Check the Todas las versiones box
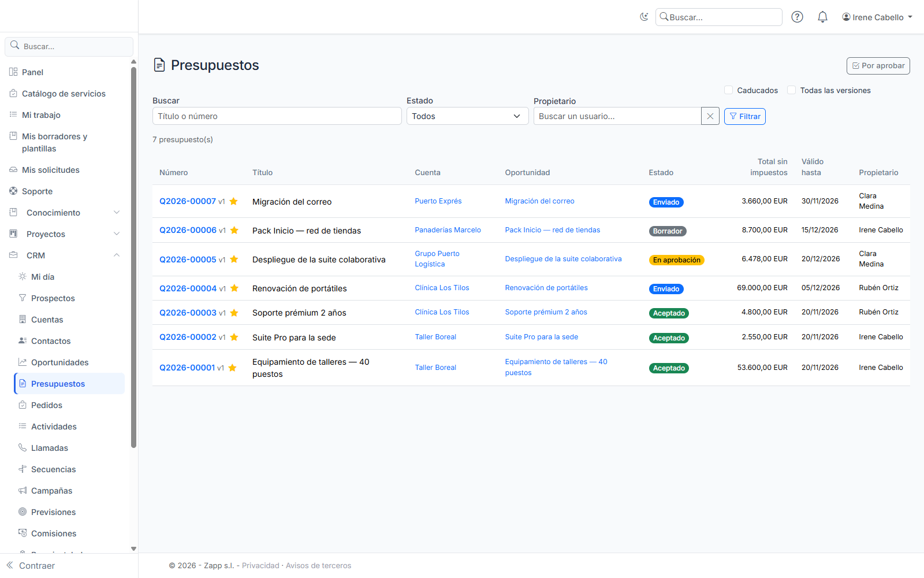Image resolution: width=924 pixels, height=578 pixels. point(792,90)
